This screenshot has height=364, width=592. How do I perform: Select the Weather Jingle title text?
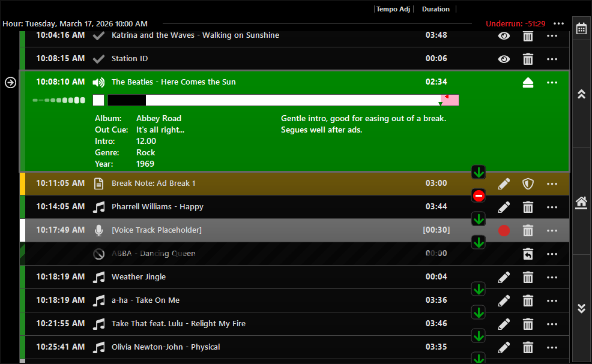pyautogui.click(x=139, y=277)
